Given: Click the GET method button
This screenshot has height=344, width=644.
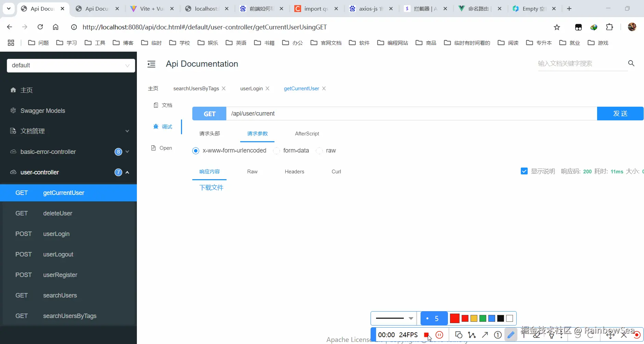Looking at the screenshot, I should point(209,114).
